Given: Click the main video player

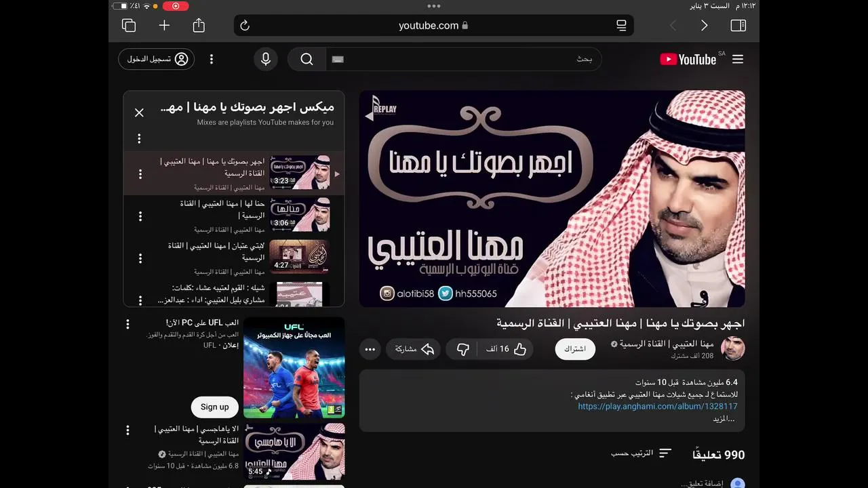Looking at the screenshot, I should 552,199.
